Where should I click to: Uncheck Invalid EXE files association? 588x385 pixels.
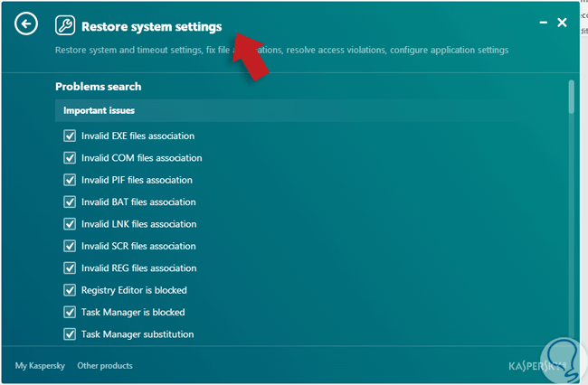pos(70,136)
